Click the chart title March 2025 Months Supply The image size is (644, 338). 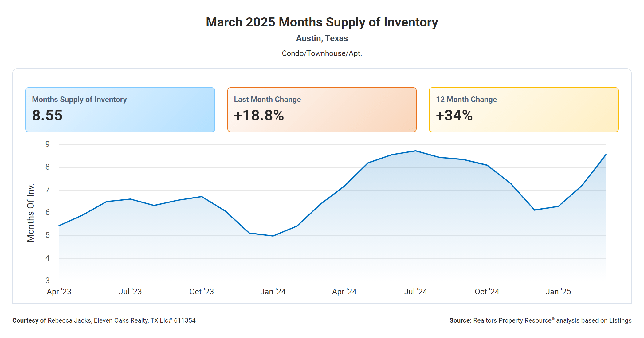pyautogui.click(x=322, y=22)
